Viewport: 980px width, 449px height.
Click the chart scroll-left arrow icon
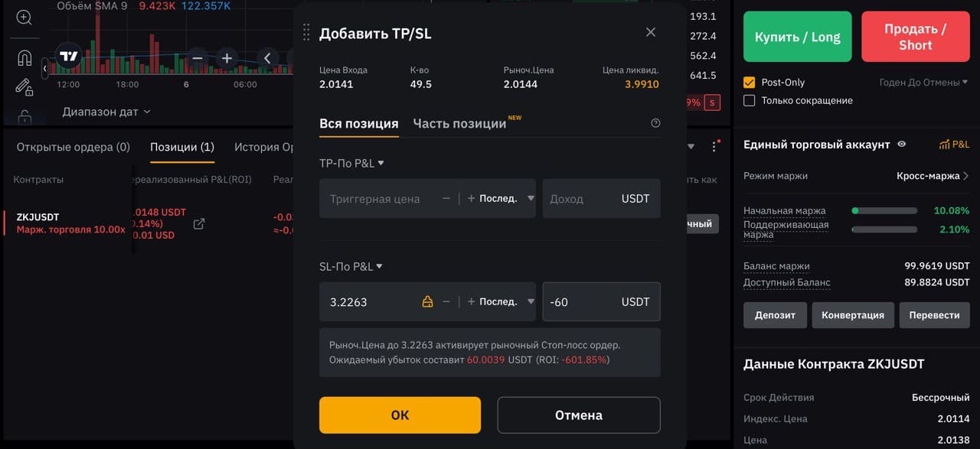(267, 57)
